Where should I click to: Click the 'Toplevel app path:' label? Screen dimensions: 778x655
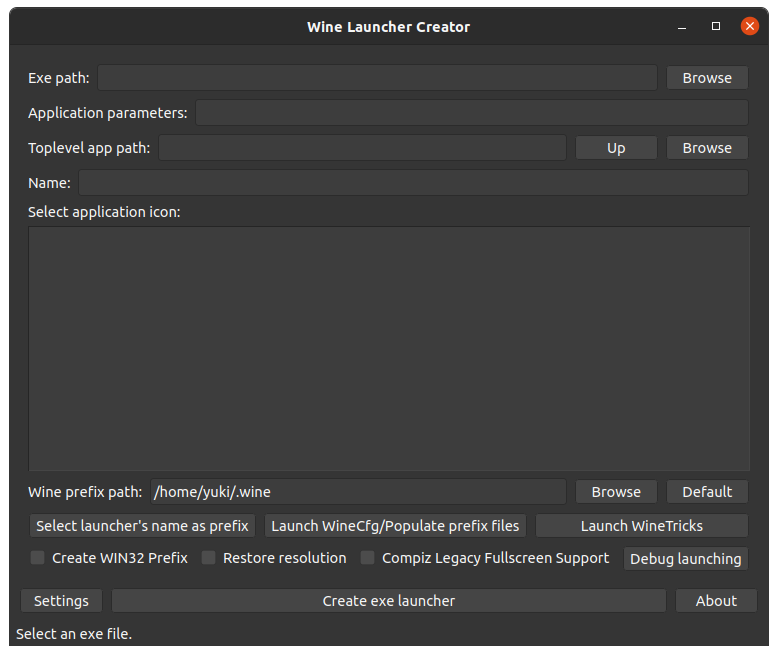click(89, 148)
